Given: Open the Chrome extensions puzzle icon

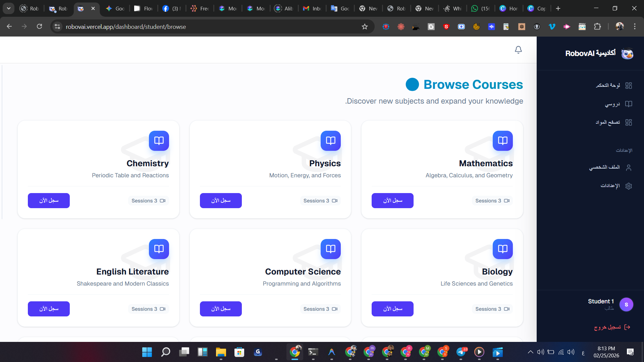Looking at the screenshot, I should 597,27.
